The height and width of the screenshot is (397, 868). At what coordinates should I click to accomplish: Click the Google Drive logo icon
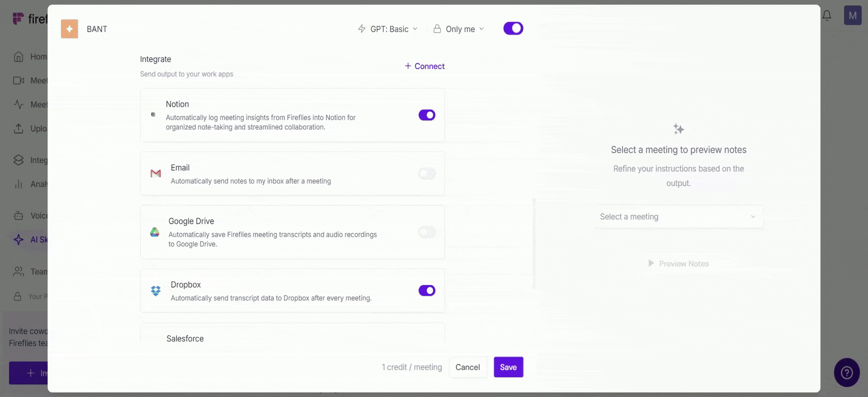(x=155, y=232)
